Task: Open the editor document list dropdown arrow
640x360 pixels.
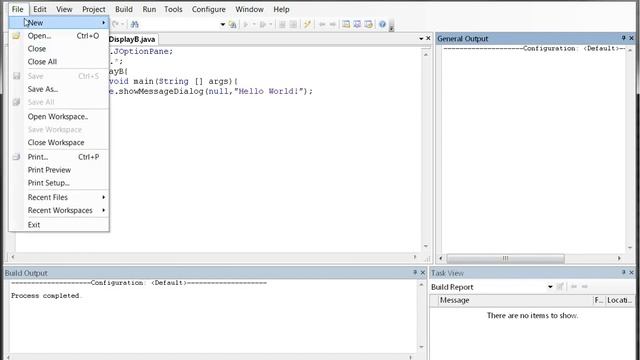Action: click(421, 38)
